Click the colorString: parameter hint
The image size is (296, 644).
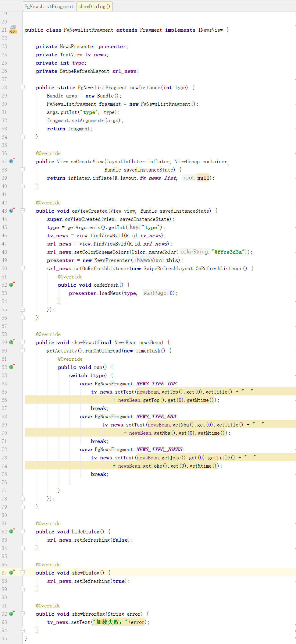point(194,252)
